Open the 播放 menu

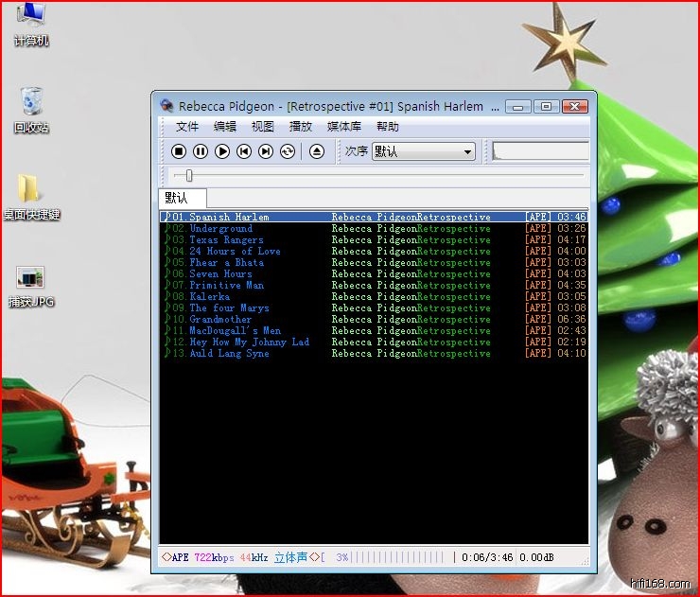[301, 127]
